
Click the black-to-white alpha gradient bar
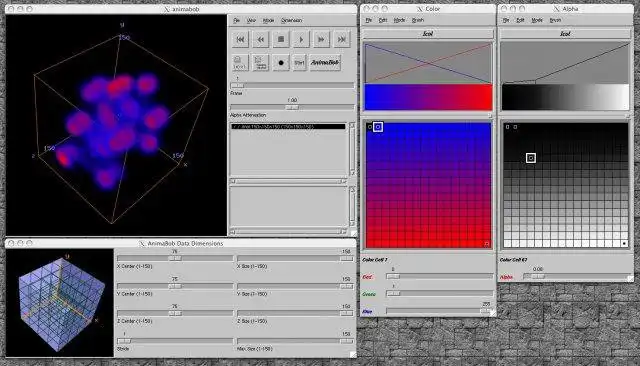[x=565, y=97]
